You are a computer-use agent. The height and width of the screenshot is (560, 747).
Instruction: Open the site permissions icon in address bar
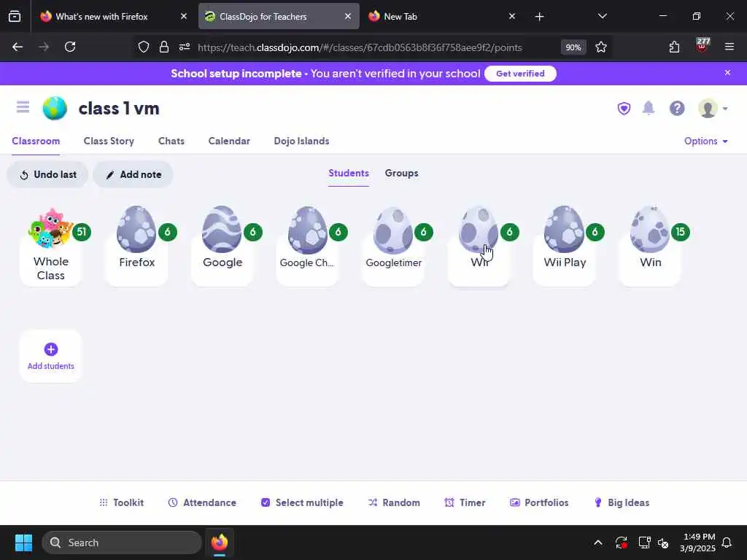(x=185, y=47)
